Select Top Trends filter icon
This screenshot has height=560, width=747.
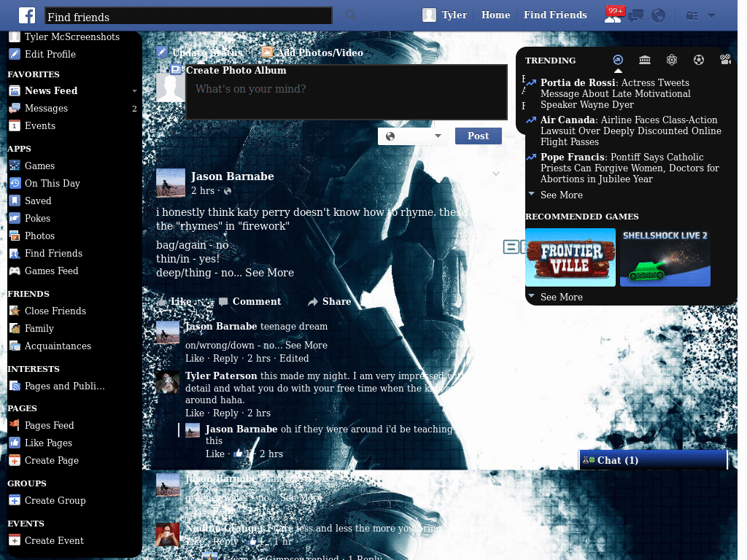617,60
